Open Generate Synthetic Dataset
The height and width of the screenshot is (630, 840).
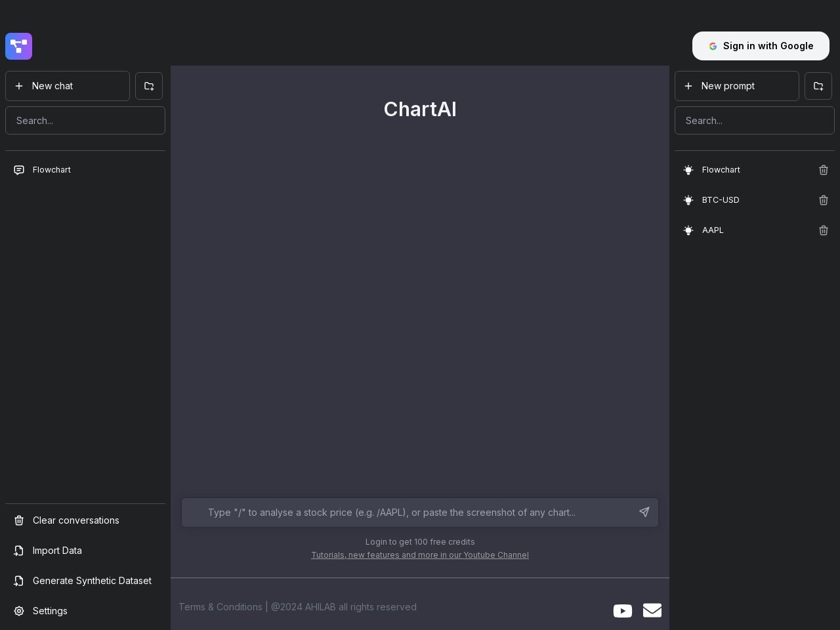[85, 581]
